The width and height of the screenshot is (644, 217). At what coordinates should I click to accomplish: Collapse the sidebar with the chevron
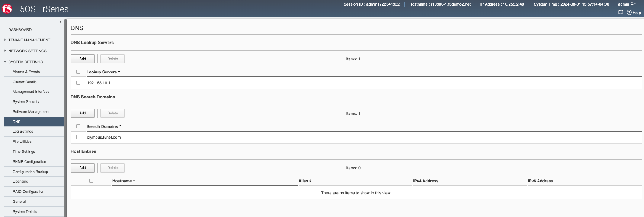[61, 22]
